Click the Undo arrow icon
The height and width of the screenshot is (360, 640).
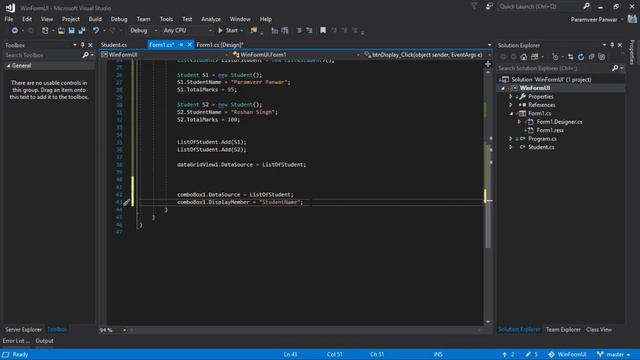[x=96, y=31]
